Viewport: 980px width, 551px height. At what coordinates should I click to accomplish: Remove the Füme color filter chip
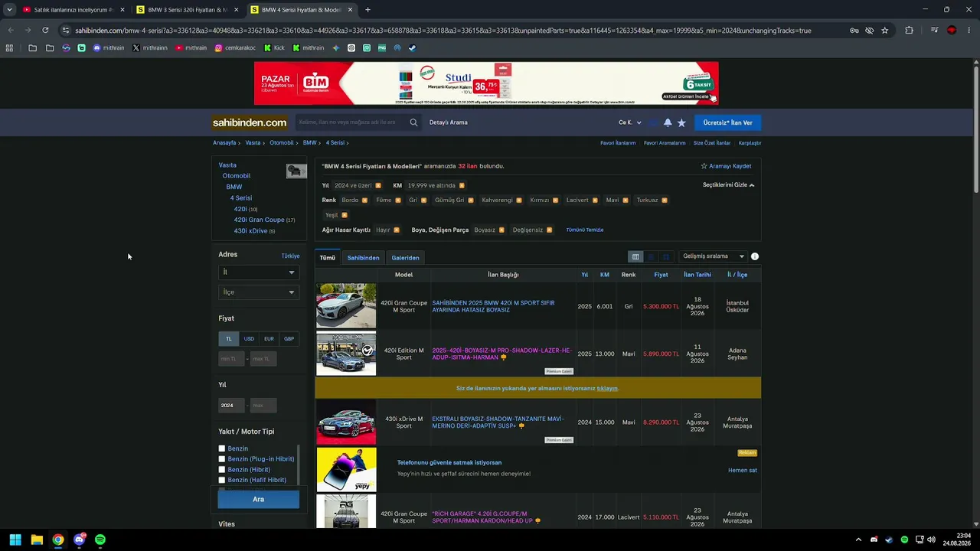(397, 201)
